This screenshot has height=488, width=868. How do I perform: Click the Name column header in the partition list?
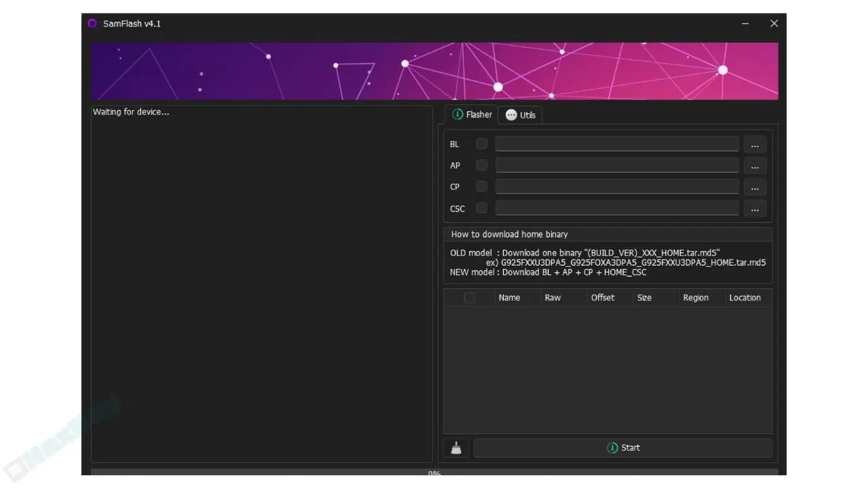(x=510, y=298)
